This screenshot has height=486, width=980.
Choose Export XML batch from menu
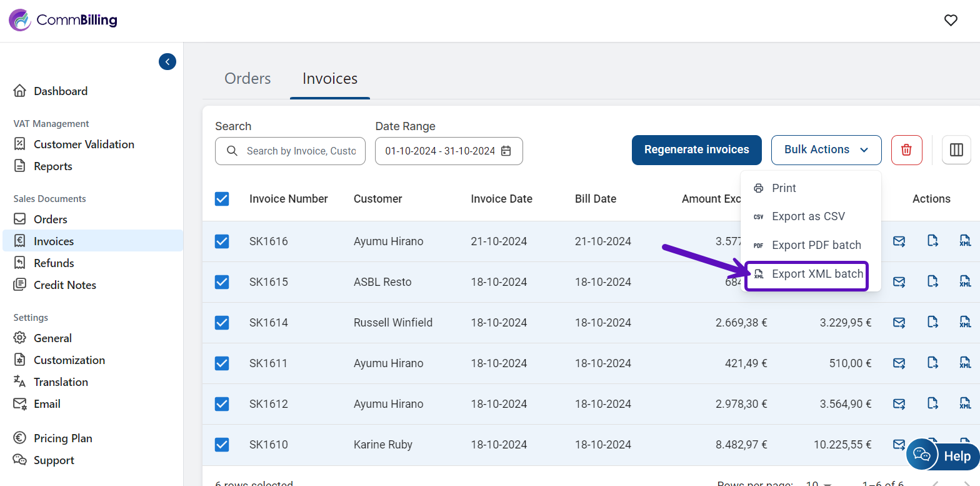pyautogui.click(x=806, y=275)
